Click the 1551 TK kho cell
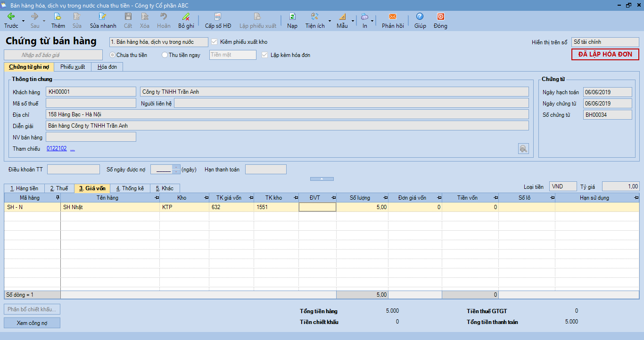644x340 pixels. click(276, 207)
